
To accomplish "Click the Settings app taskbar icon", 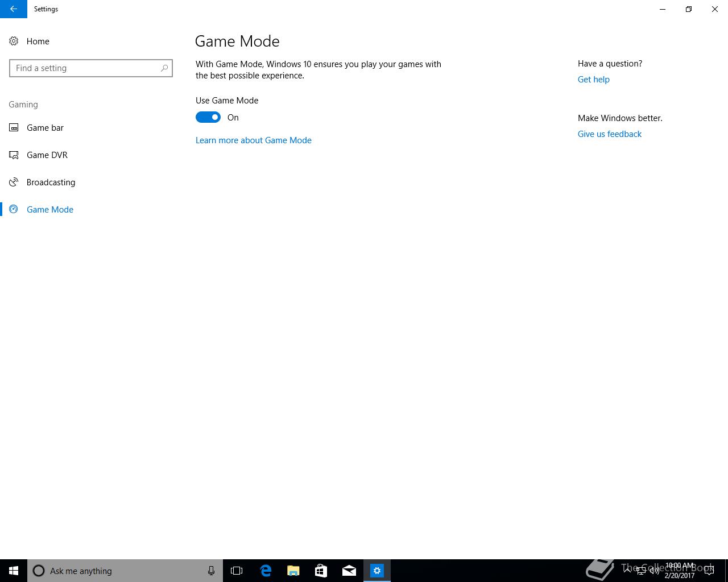I will tap(377, 571).
